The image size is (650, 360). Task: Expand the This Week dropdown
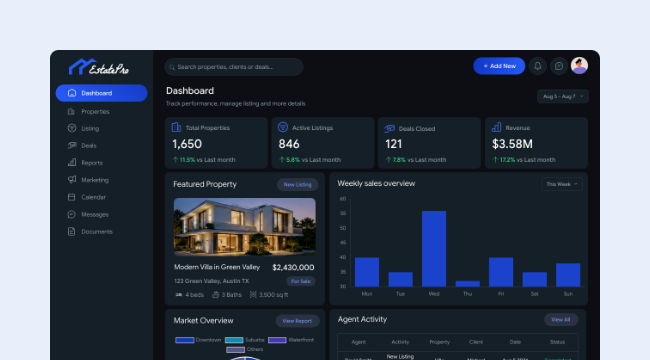point(562,184)
